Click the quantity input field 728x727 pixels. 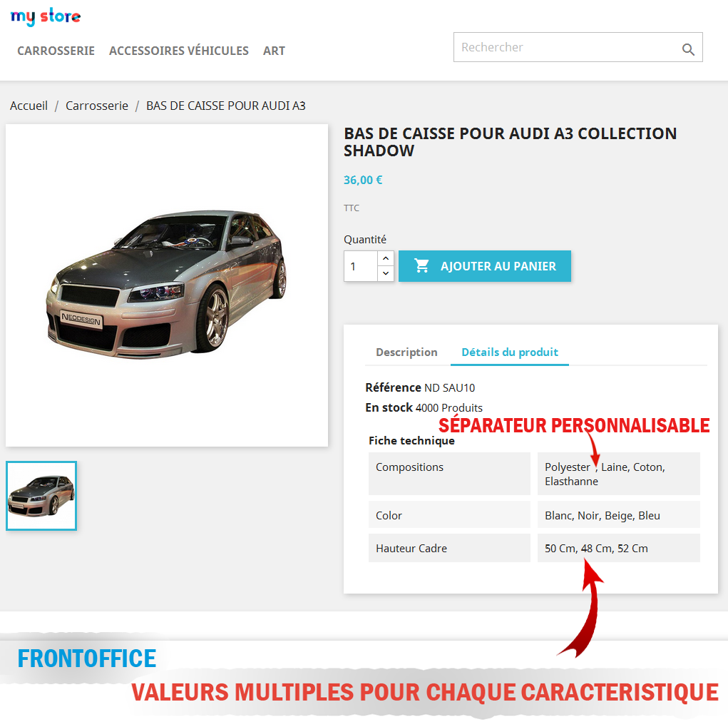361,266
